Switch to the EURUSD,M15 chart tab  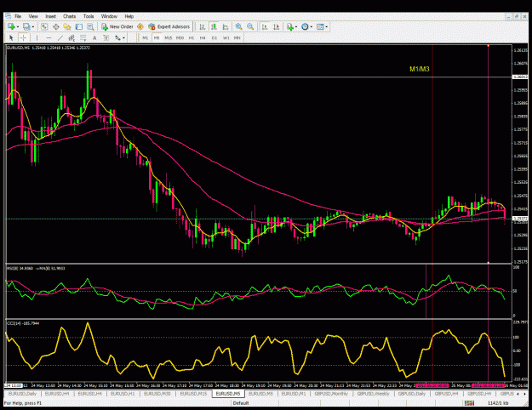pyautogui.click(x=193, y=394)
